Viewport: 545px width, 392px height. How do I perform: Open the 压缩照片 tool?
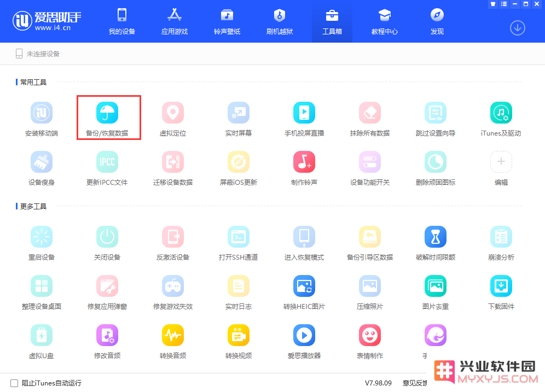(370, 292)
